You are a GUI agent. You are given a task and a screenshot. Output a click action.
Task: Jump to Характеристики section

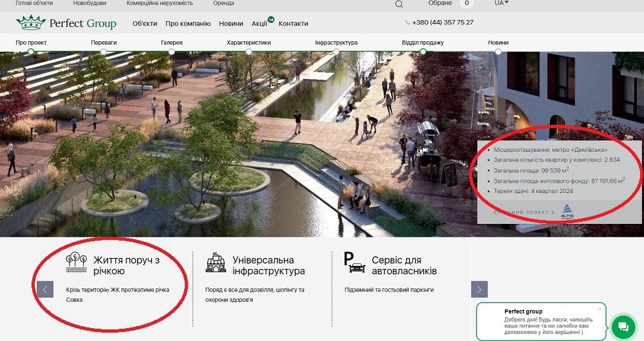click(x=249, y=42)
